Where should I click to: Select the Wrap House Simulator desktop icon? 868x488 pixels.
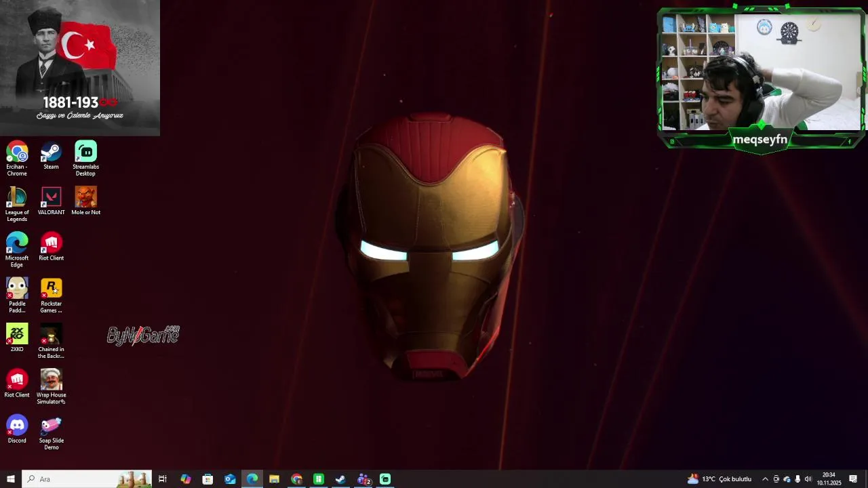pyautogui.click(x=51, y=387)
